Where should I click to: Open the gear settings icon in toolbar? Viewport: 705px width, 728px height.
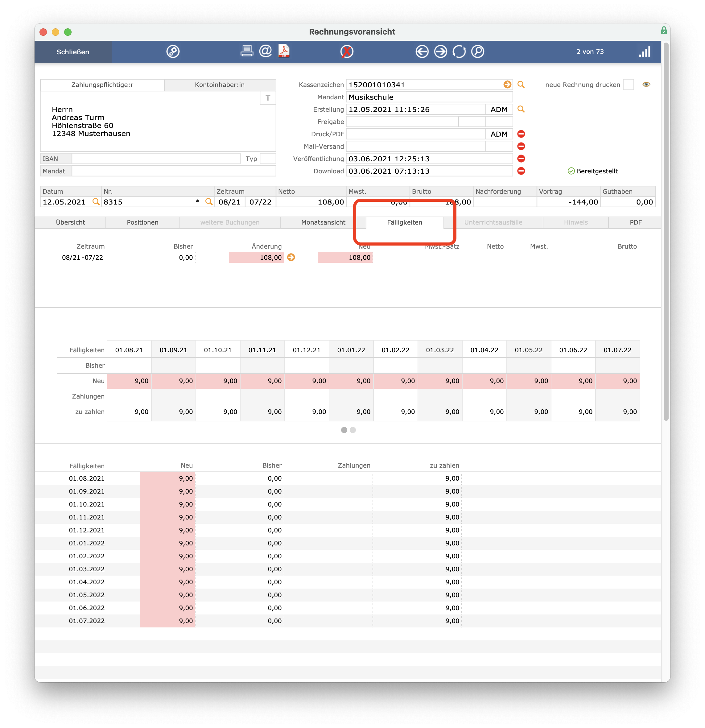(173, 52)
